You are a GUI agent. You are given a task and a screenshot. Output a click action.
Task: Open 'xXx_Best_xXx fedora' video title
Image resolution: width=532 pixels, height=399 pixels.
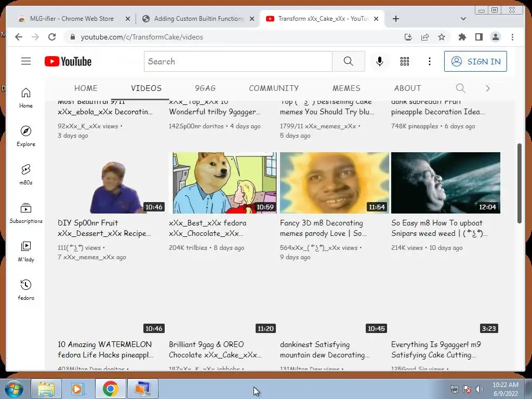pyautogui.click(x=208, y=228)
